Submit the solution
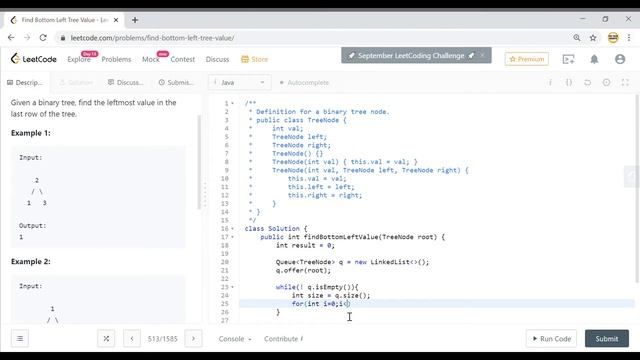640x360 pixels. click(x=607, y=338)
